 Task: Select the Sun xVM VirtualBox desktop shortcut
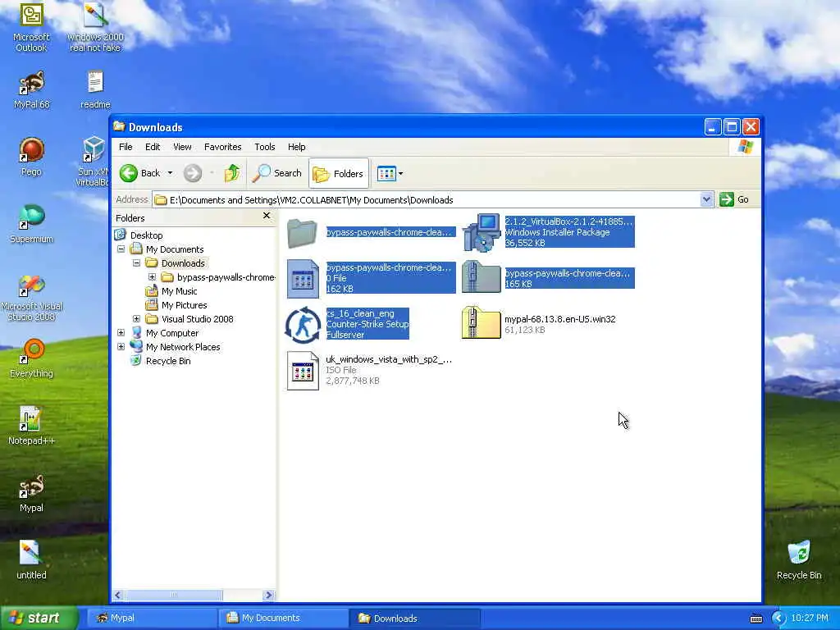(94, 161)
